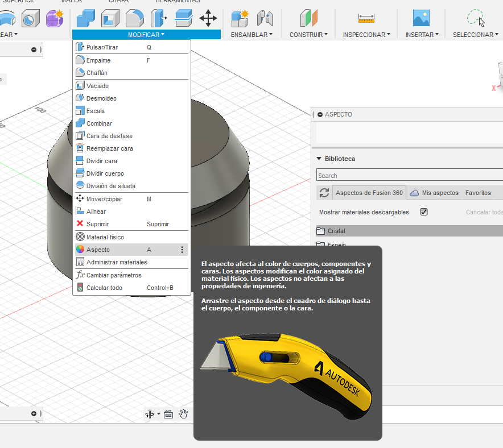Click the Aspecto entry's three-dot options button
The width and height of the screenshot is (503, 448).
(182, 250)
